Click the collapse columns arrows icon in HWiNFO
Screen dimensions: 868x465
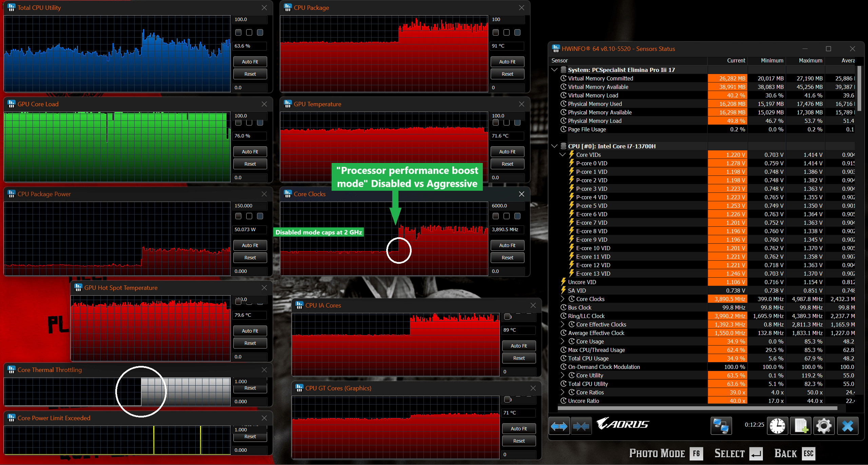click(581, 426)
